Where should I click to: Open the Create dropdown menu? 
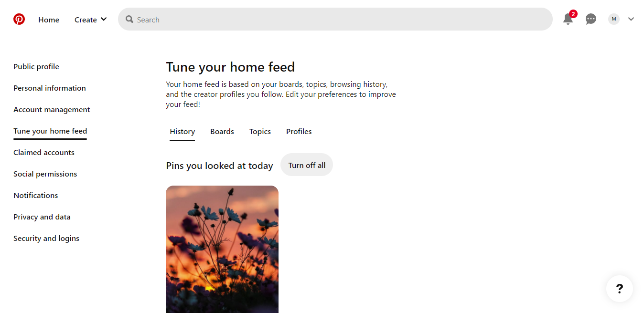tap(90, 20)
